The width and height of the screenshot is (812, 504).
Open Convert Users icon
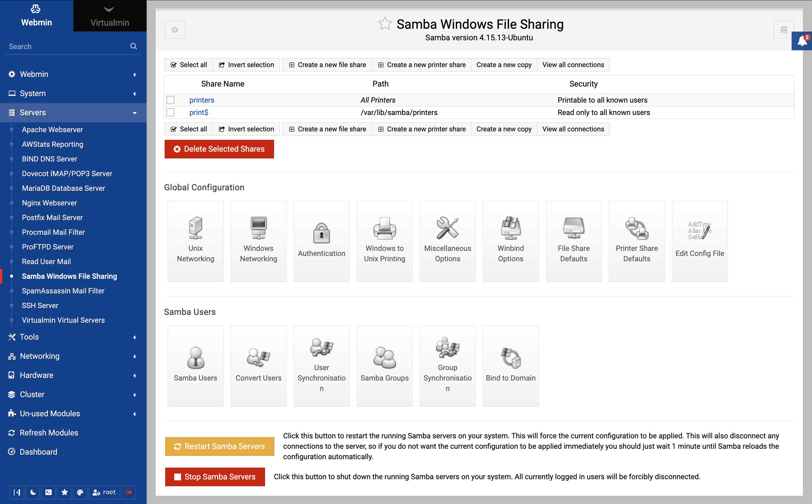tap(258, 366)
